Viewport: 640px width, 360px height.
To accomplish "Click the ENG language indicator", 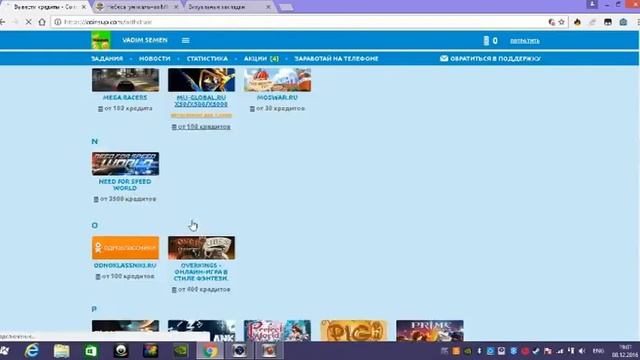I will point(598,351).
